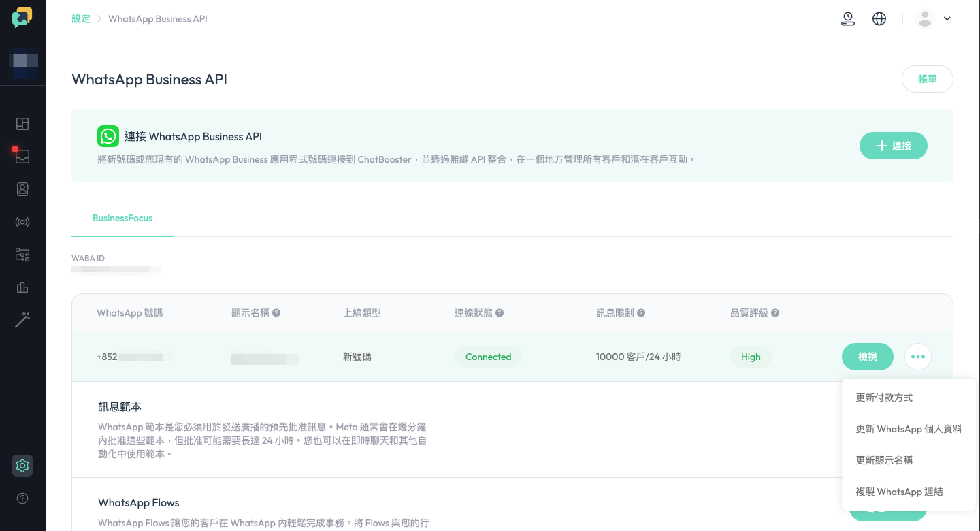Click the WhatsApp 號碼 column header
The width and height of the screenshot is (980, 531).
tap(130, 313)
